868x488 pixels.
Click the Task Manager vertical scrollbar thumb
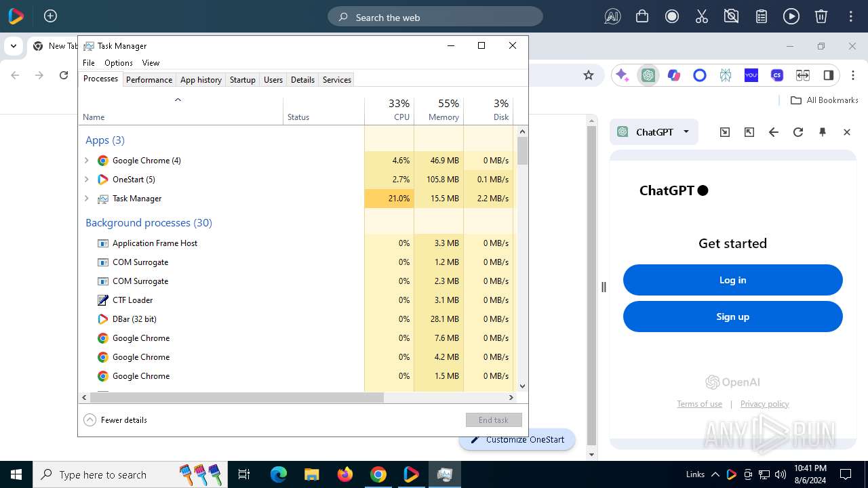(522, 150)
